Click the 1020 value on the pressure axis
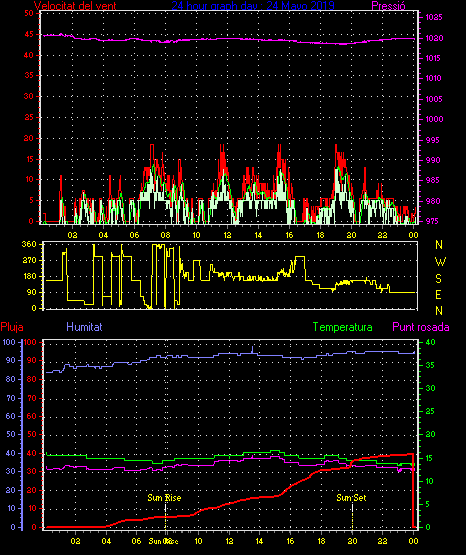This screenshot has height=555, width=466. [x=434, y=38]
